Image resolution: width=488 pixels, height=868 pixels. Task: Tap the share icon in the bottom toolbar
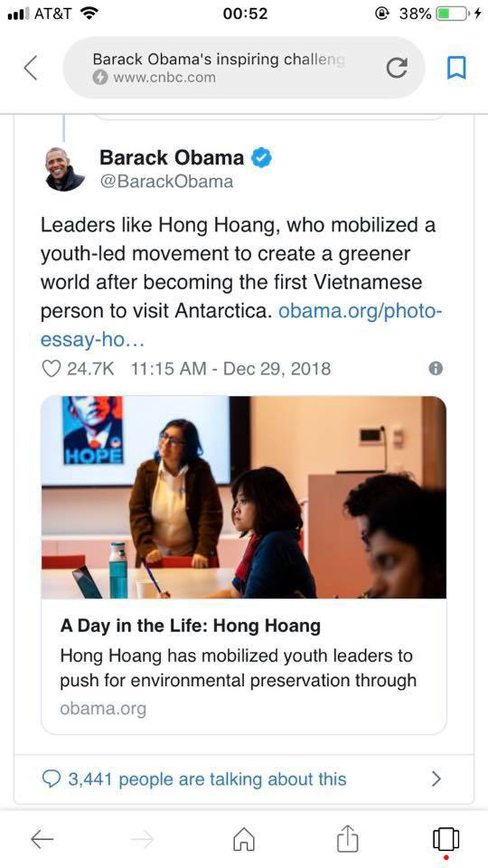(346, 839)
